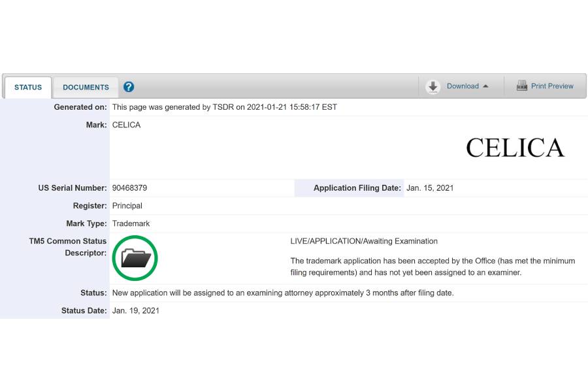The height and width of the screenshot is (392, 588).
Task: Click the LIVE/APPLICATION/Awaiting Examination text
Action: point(364,241)
